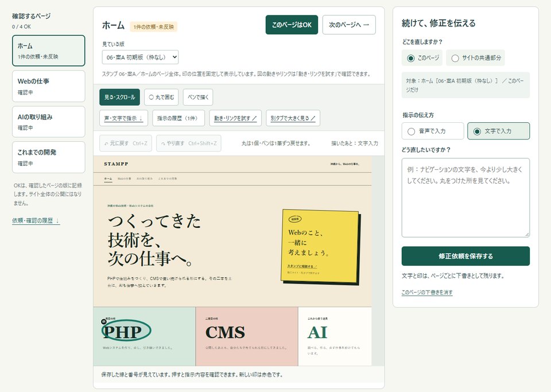Viewport: 551px width, 392px height.
Task: Choose 音声で入力 input method
Action: pyautogui.click(x=433, y=131)
